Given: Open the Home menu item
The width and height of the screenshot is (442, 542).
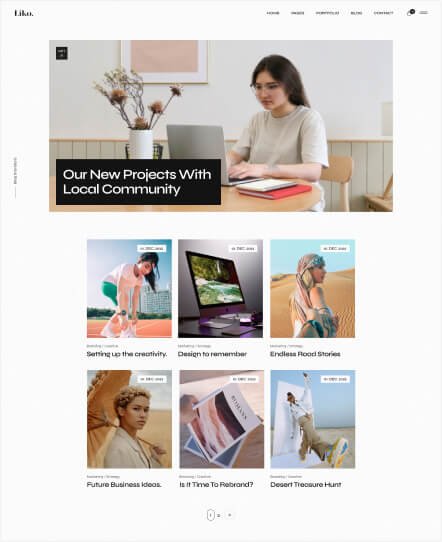Looking at the screenshot, I should [x=273, y=13].
